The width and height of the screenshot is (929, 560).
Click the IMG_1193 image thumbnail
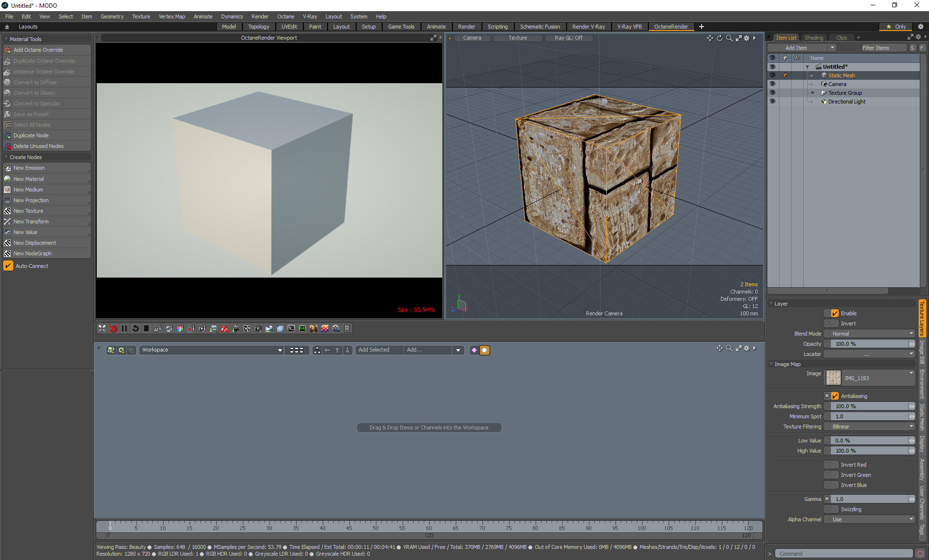click(833, 378)
